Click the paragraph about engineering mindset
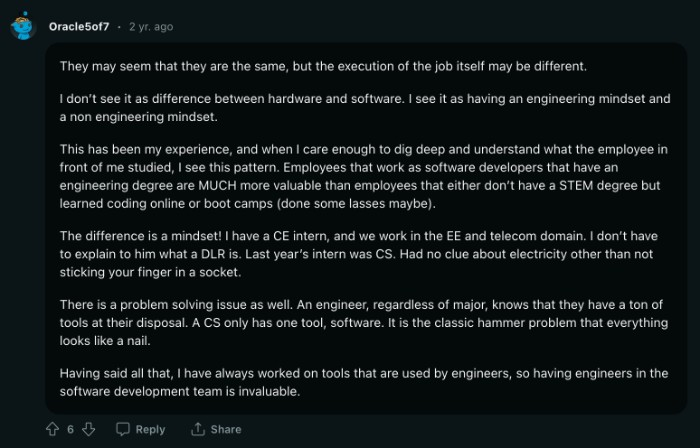700x448 pixels. 365,108
